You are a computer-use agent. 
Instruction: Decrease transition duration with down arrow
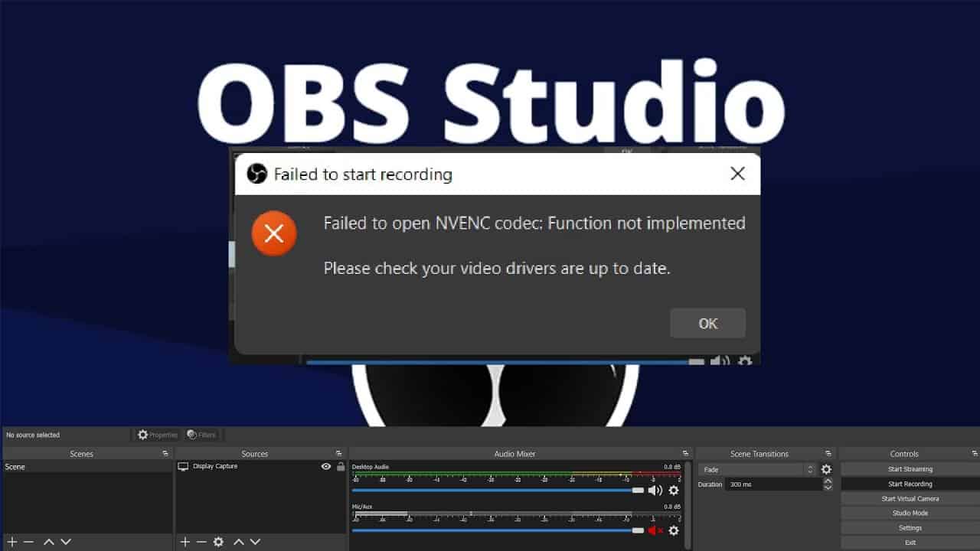828,487
